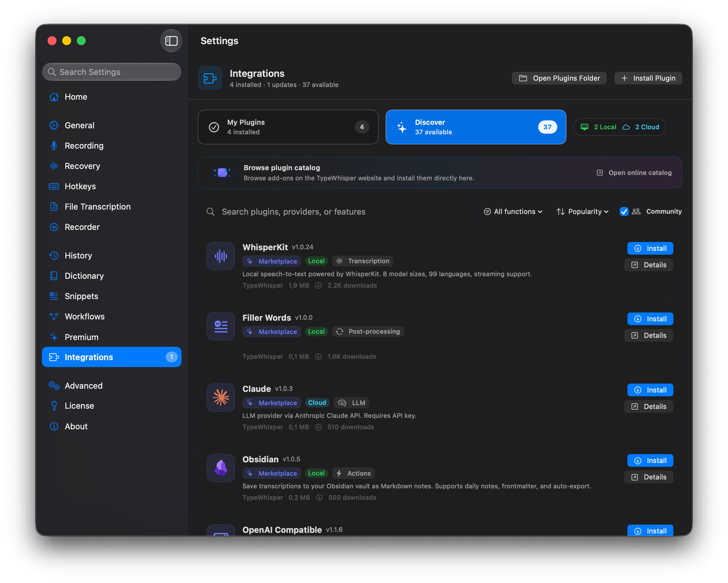728x583 pixels.
Task: Install the OpenAI Compatible plugin
Action: pos(650,530)
